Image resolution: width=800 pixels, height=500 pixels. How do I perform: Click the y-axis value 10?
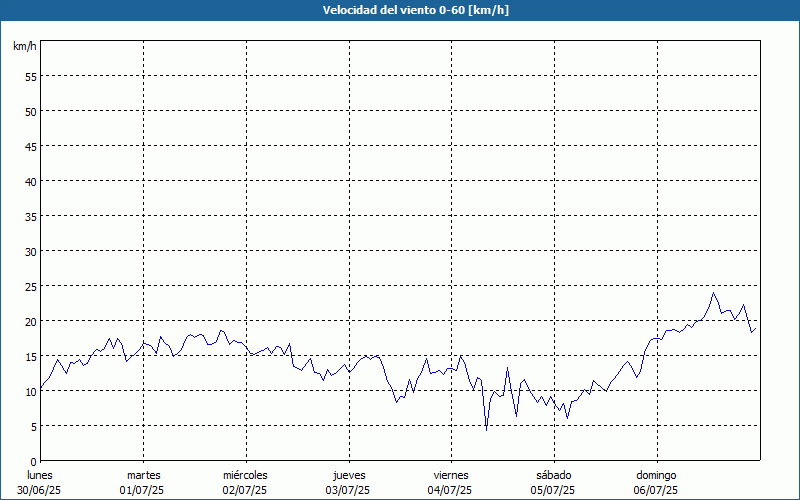coord(31,391)
